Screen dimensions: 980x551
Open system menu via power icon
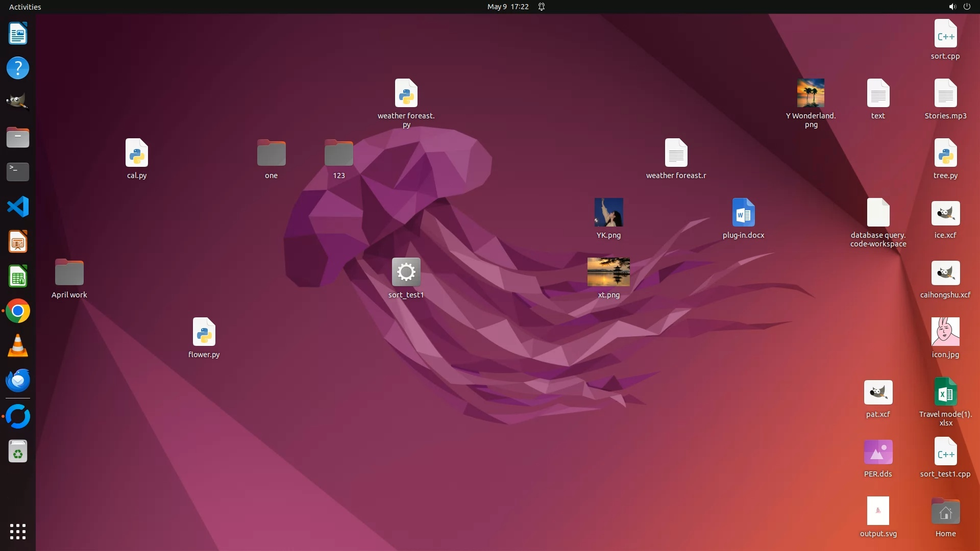click(x=967, y=7)
